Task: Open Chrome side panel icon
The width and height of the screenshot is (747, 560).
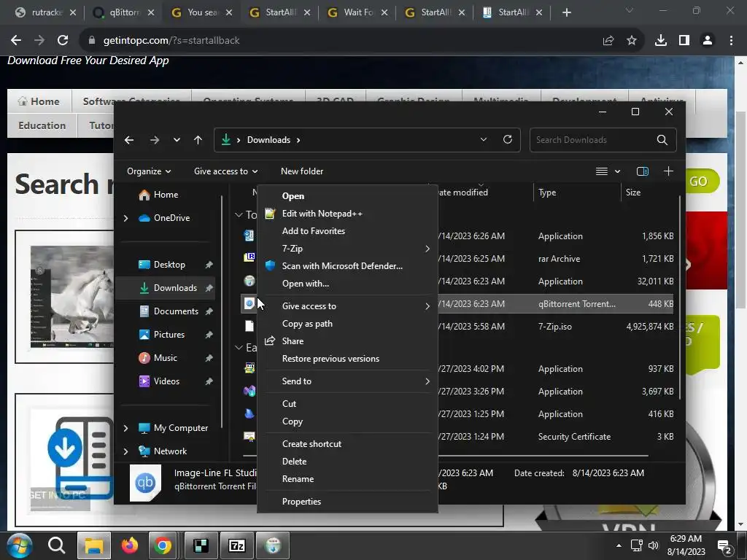Action: point(684,41)
